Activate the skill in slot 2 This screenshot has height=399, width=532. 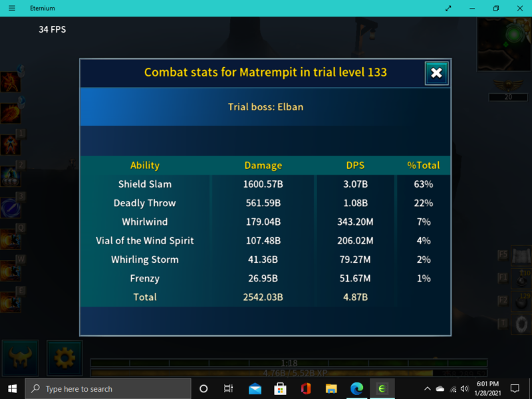pos(10,176)
